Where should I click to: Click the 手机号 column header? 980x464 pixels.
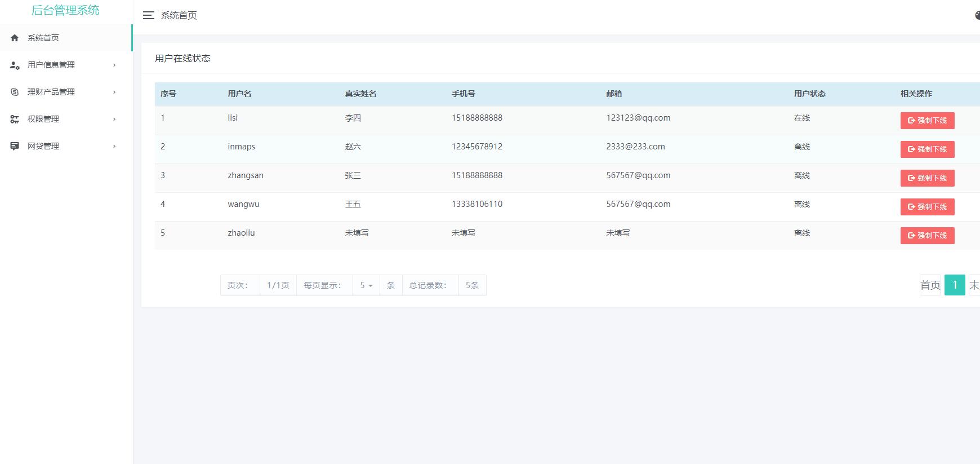[464, 94]
